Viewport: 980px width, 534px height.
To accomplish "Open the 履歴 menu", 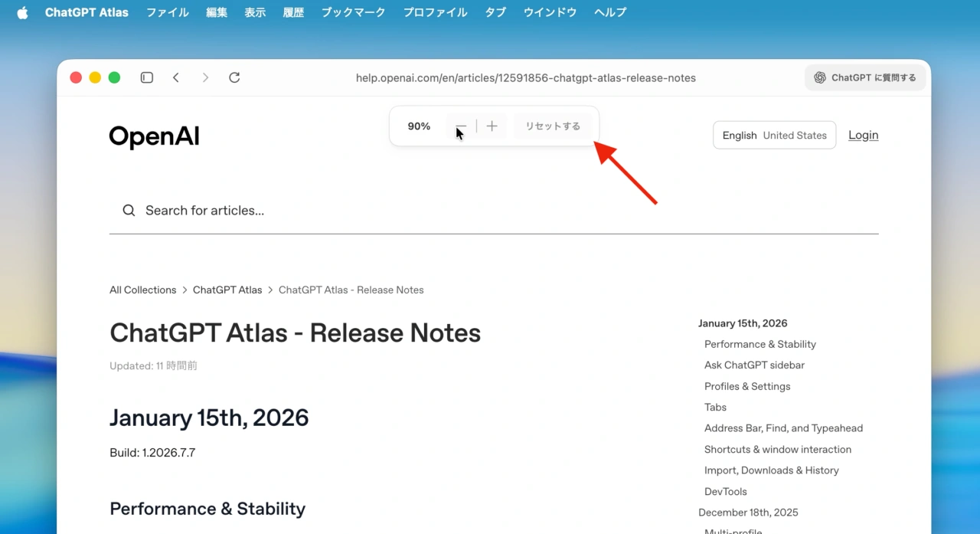I will (x=293, y=11).
